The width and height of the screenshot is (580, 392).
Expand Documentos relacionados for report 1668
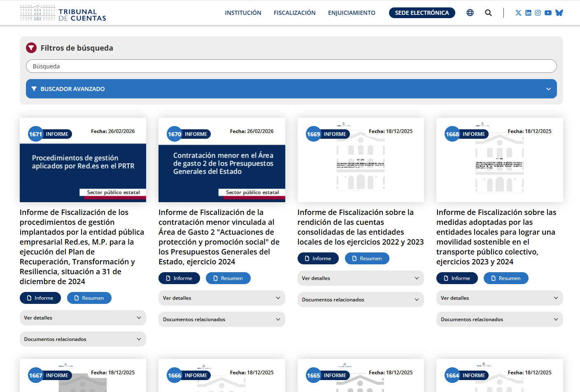pyautogui.click(x=499, y=320)
